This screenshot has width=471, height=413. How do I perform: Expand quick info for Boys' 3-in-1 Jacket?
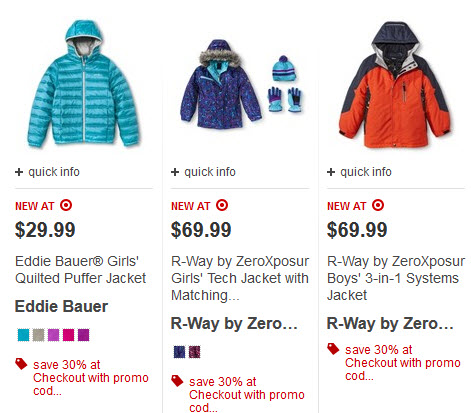(x=359, y=172)
